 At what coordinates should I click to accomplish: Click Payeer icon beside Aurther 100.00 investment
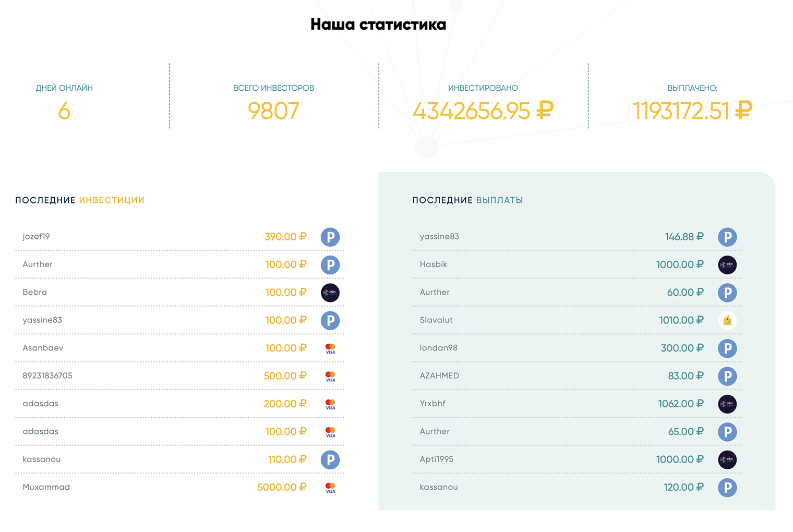click(330, 265)
